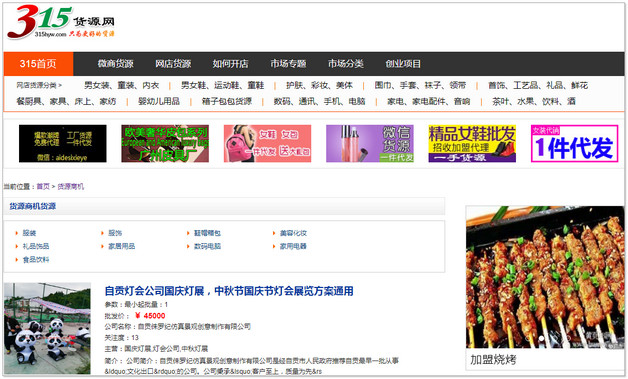
Task: Open the 数码、通讯、手机、电脑 category link
Action: (x=319, y=101)
